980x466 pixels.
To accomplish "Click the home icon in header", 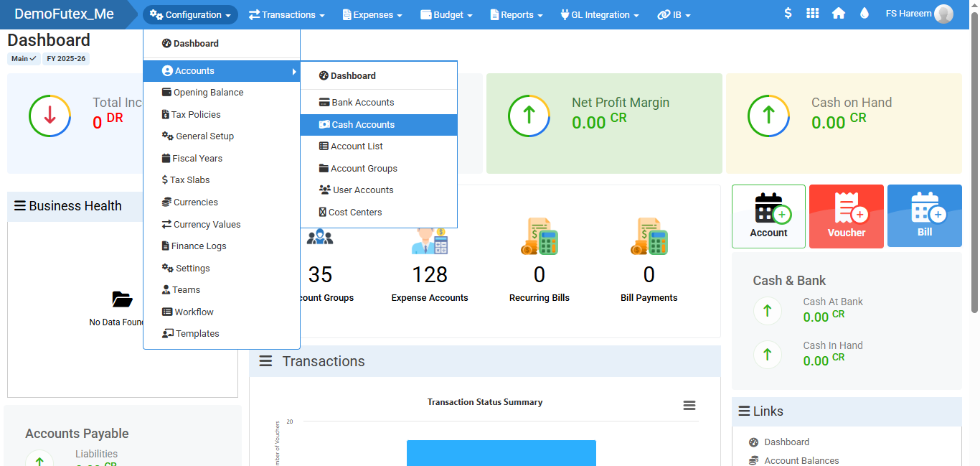I will coord(838,14).
